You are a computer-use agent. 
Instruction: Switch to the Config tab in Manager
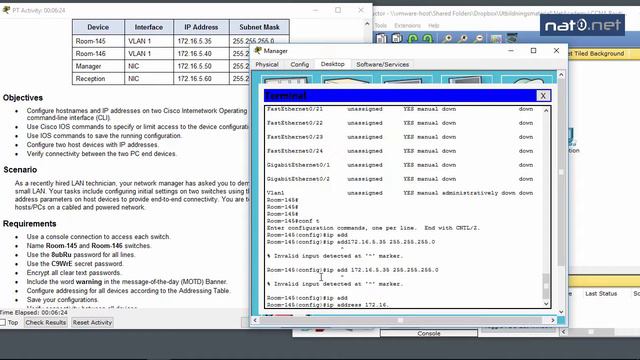pyautogui.click(x=300, y=64)
